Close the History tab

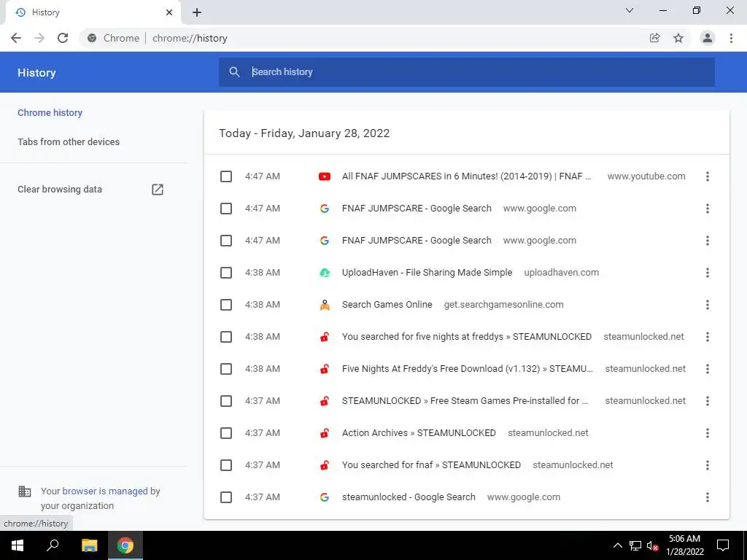coord(169,12)
